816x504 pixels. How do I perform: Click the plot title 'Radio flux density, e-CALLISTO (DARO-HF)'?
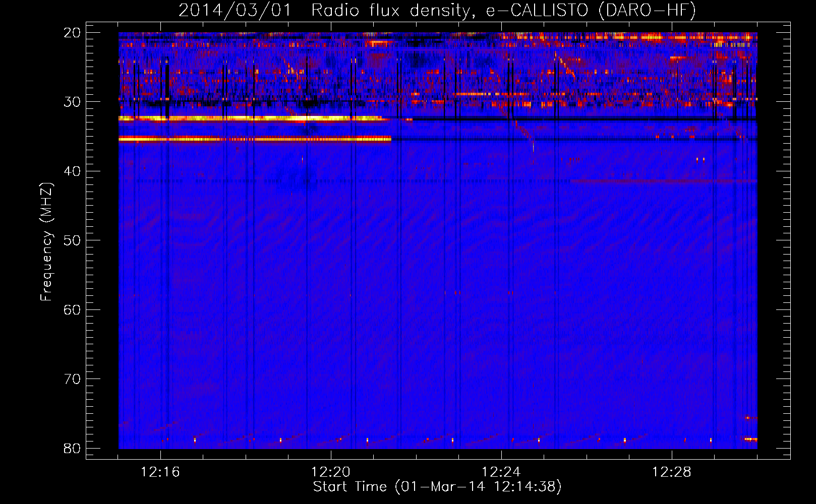point(503,11)
